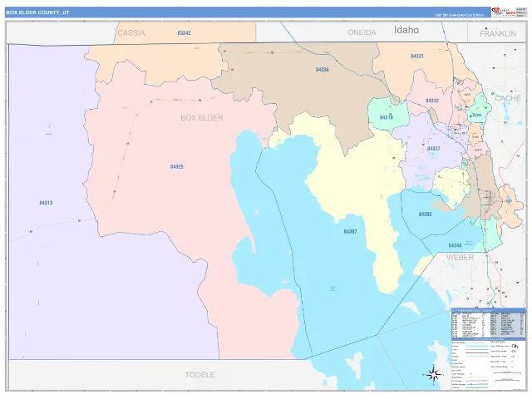
Task: Click the FRANKLIN county label
Action: pos(498,33)
